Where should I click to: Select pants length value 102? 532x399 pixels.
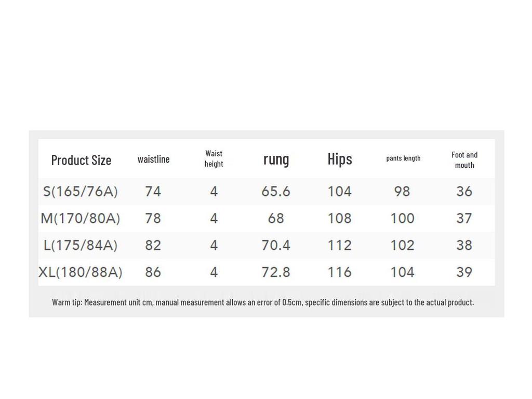(x=402, y=245)
